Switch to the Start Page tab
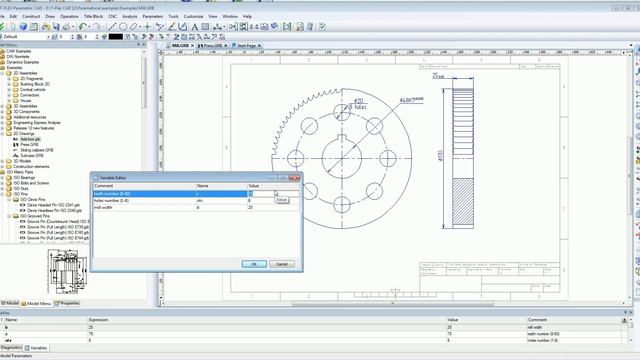This screenshot has width=640, height=360. click(x=246, y=46)
